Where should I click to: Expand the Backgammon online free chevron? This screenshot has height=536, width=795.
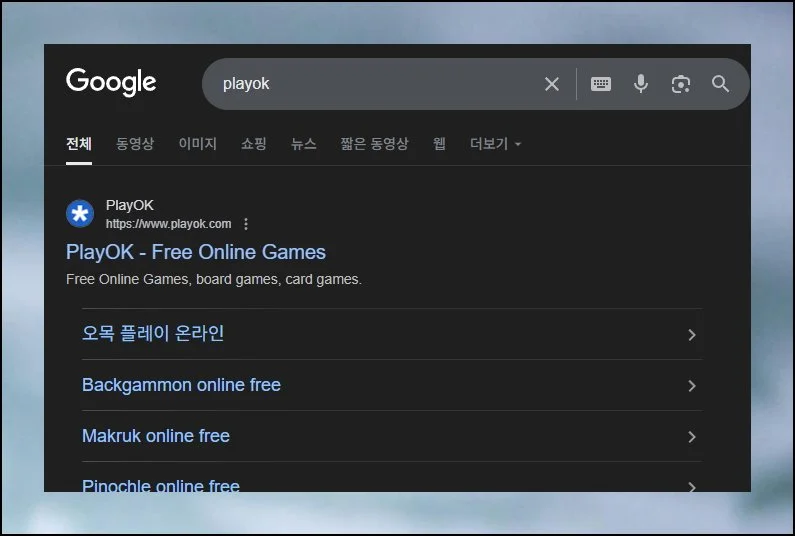(691, 386)
